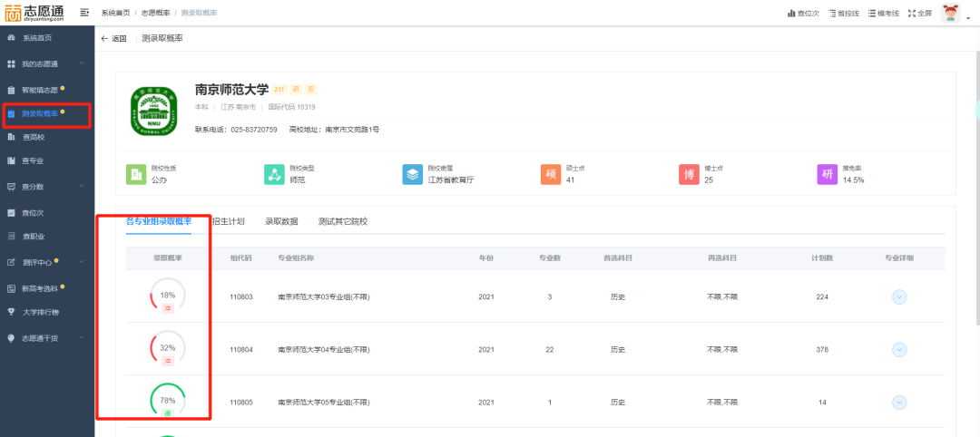Open 省控线 from the top toolbar
This screenshot has width=980, height=437.
tap(832, 14)
